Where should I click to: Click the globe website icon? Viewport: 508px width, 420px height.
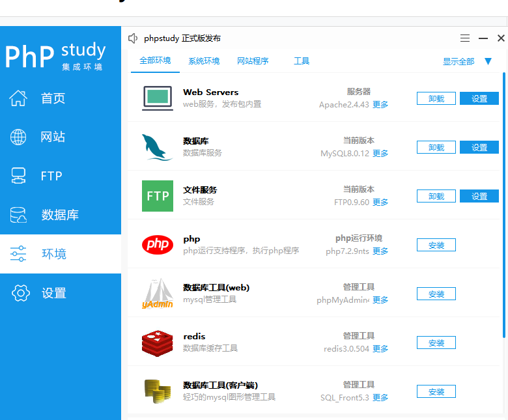click(18, 137)
